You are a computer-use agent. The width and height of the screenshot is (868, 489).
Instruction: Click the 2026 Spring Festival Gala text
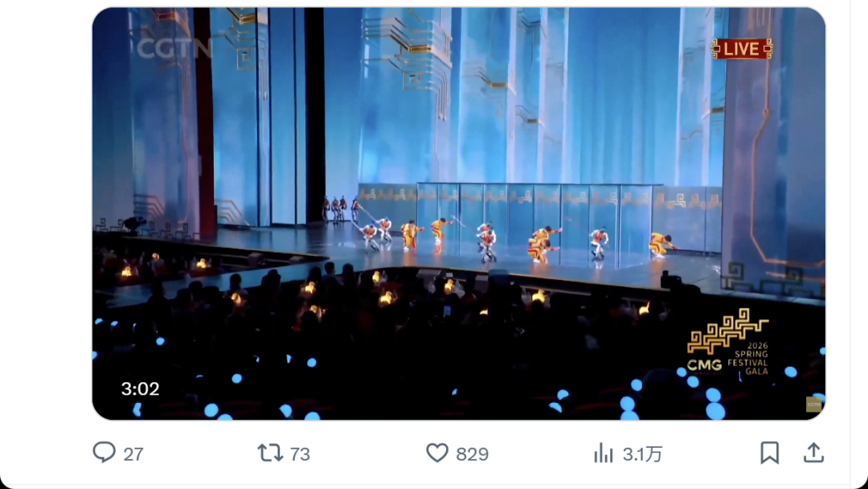[x=749, y=359]
